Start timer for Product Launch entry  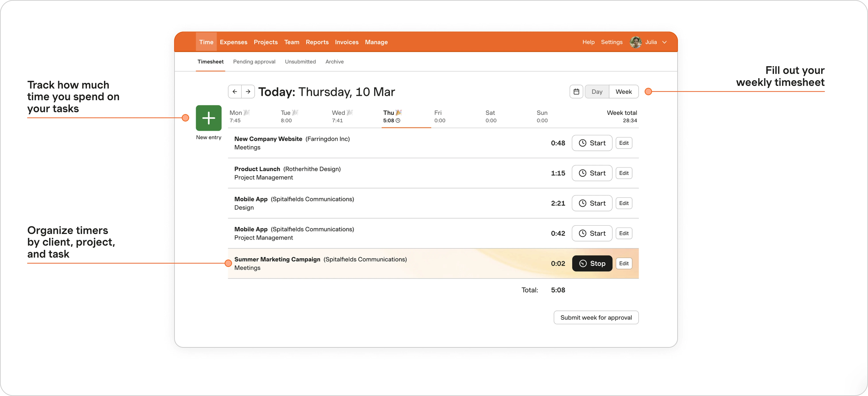pos(592,173)
